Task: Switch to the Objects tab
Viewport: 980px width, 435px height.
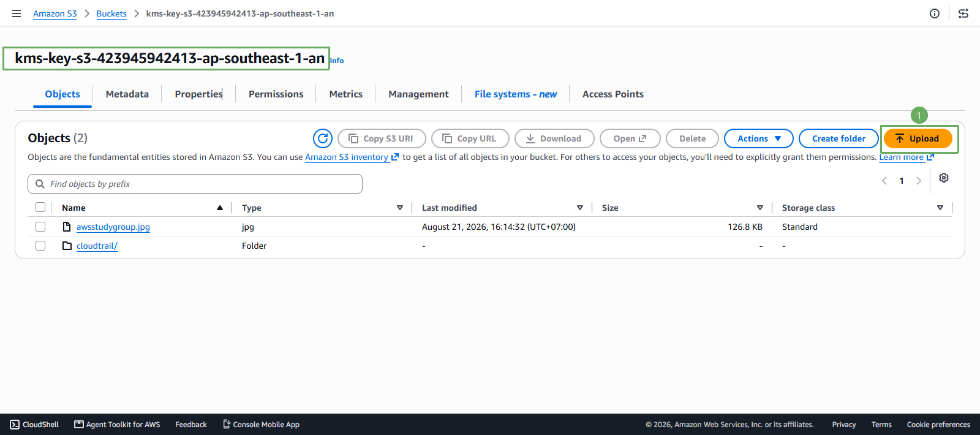Action: click(x=62, y=94)
